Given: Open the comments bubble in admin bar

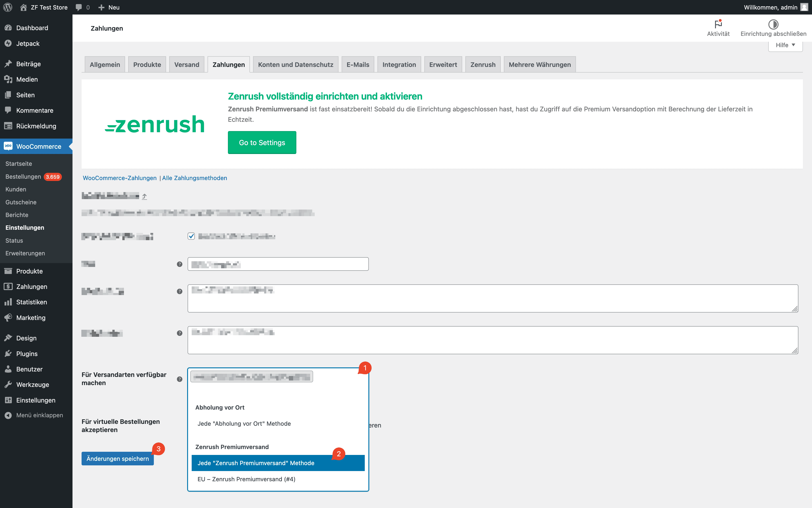Looking at the screenshot, I should click(x=79, y=7).
